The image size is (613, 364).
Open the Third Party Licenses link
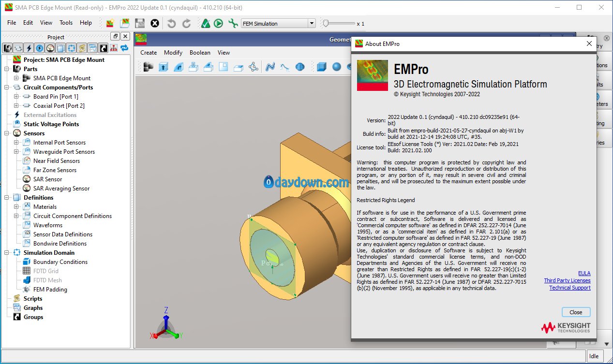click(567, 280)
